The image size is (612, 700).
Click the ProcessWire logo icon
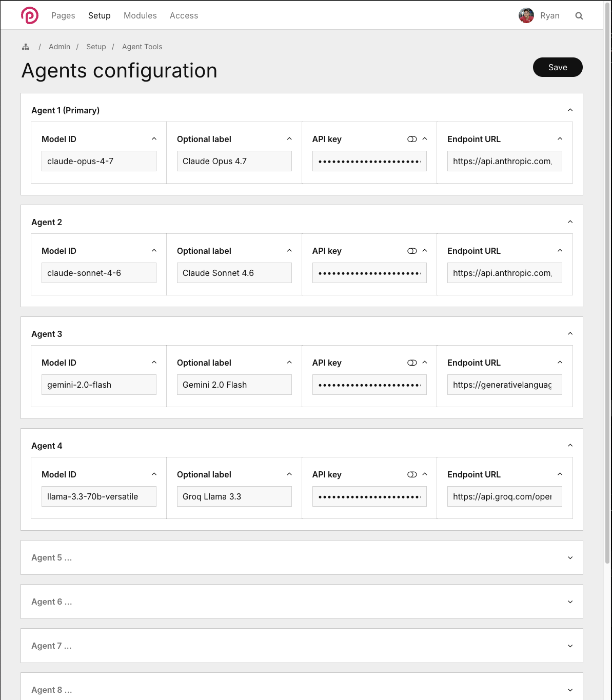coord(30,15)
